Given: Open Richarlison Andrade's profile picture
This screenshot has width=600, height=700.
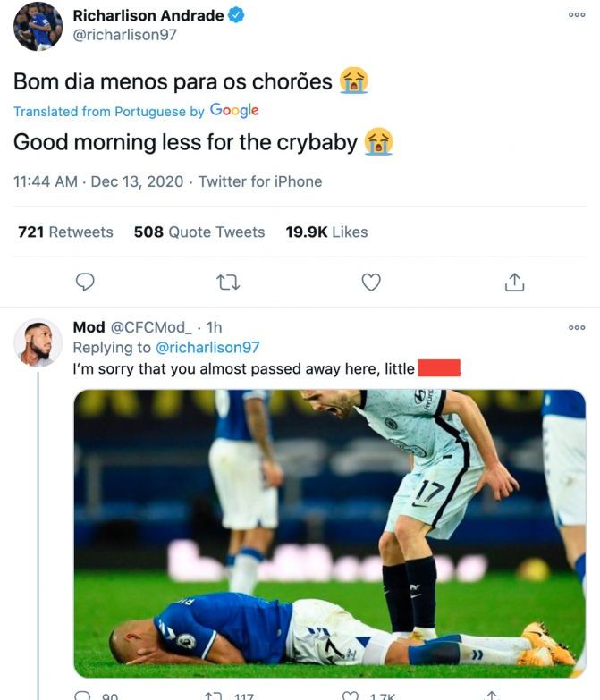Looking at the screenshot, I should (38, 26).
